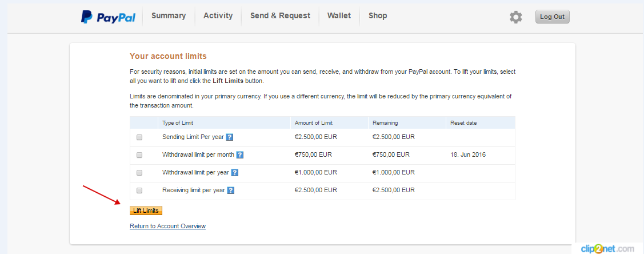Image resolution: width=644 pixels, height=254 pixels.
Task: Switch to the Wallet tab
Action: [x=339, y=15]
